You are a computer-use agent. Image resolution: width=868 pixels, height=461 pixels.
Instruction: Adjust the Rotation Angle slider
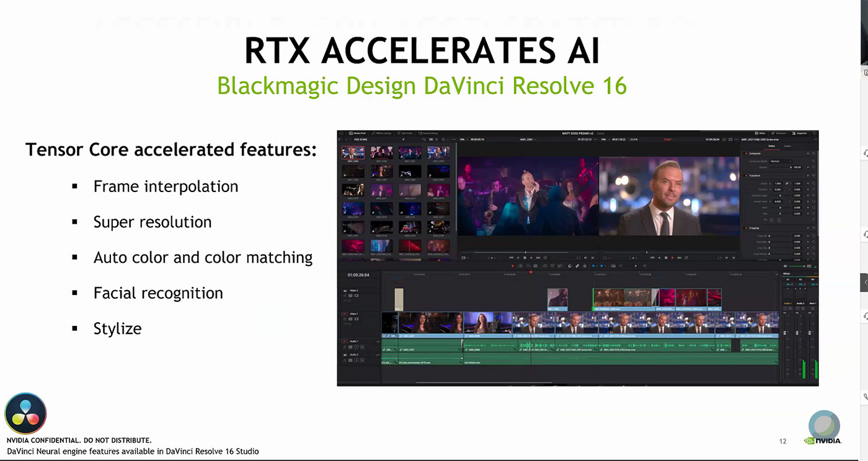(780, 195)
